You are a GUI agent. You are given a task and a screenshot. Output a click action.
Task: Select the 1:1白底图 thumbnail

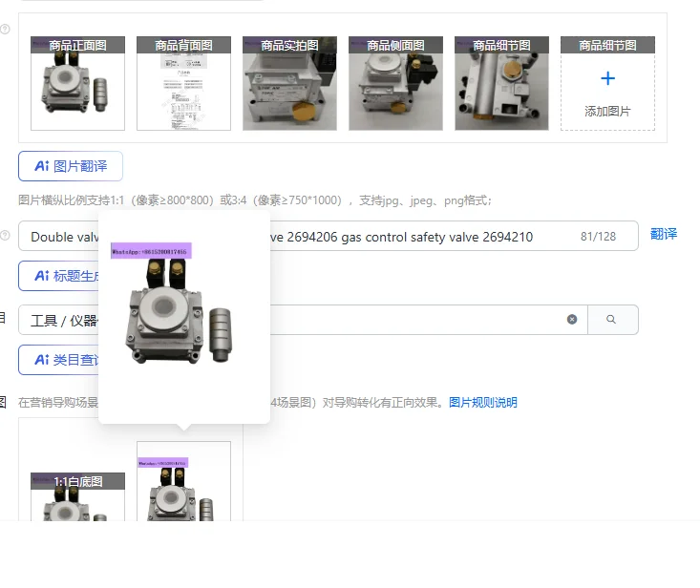[77, 496]
